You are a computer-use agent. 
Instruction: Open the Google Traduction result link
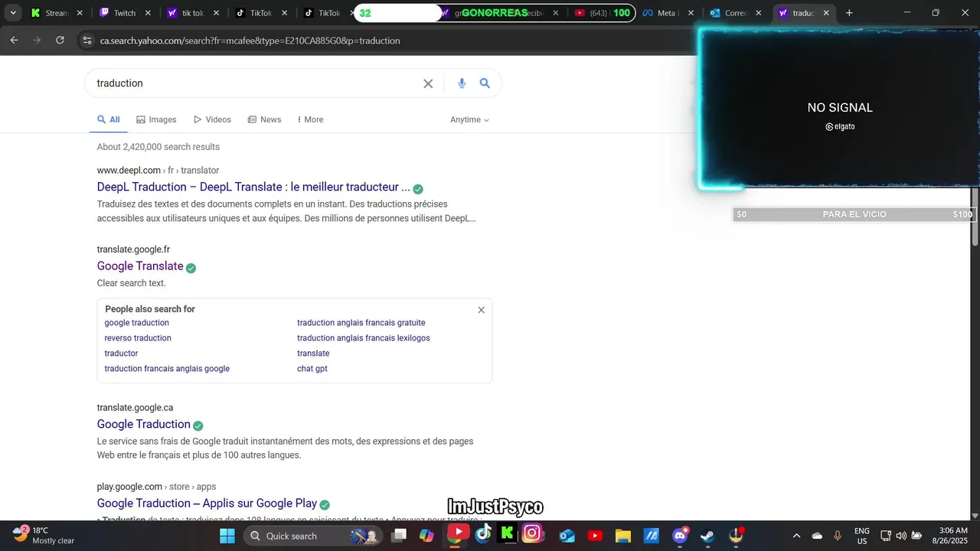click(144, 424)
